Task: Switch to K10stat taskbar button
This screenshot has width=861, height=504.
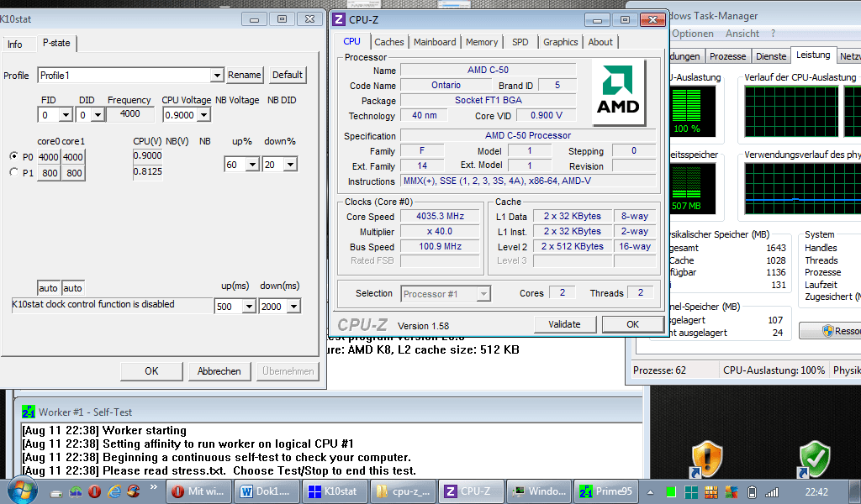Action: pos(335,491)
